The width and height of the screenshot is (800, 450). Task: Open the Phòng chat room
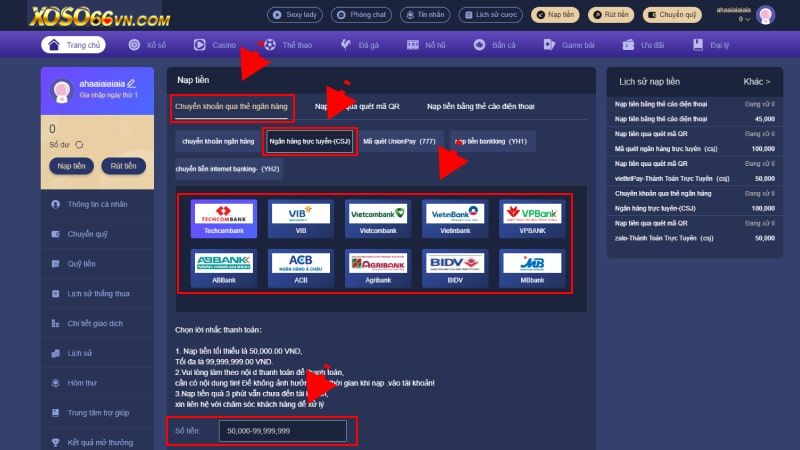361,15
